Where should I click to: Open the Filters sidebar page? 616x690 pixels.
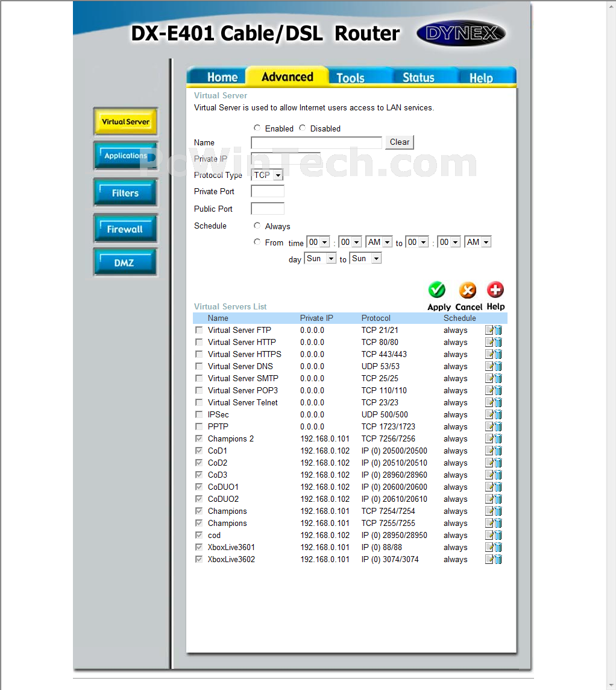click(x=125, y=193)
